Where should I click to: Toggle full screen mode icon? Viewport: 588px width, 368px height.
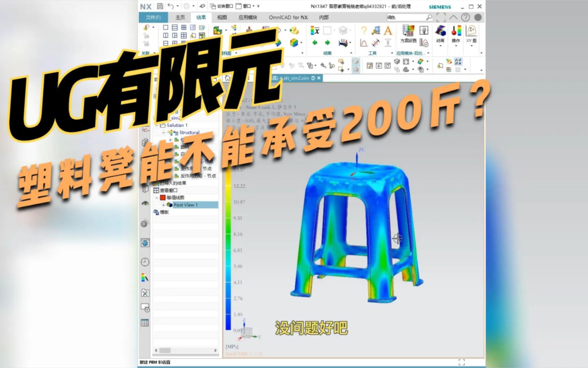pos(441,17)
